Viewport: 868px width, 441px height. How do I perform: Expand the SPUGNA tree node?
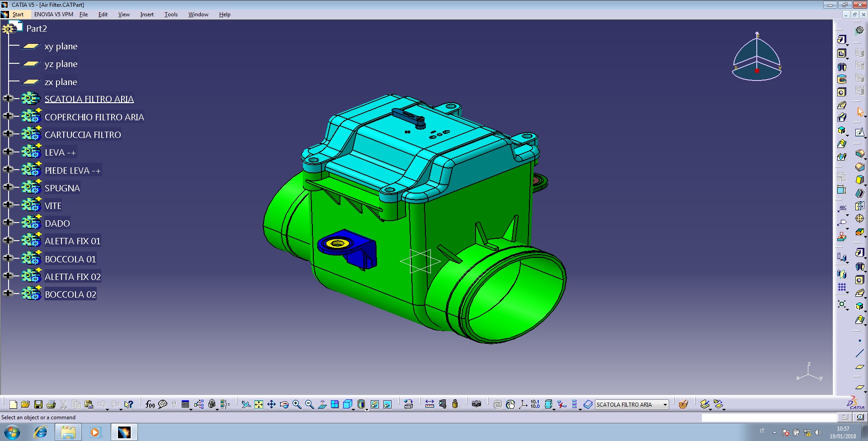[7, 187]
